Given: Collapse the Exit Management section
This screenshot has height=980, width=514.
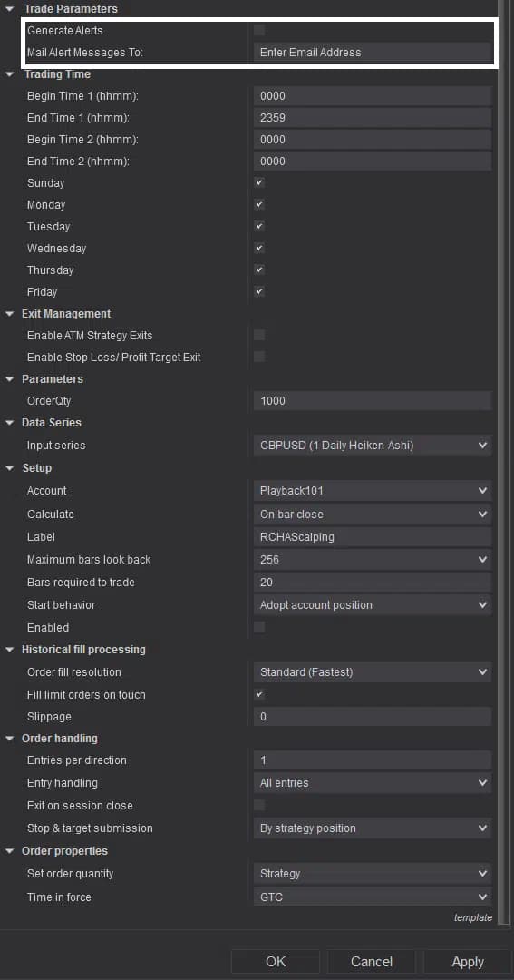Looking at the screenshot, I should coord(9,314).
